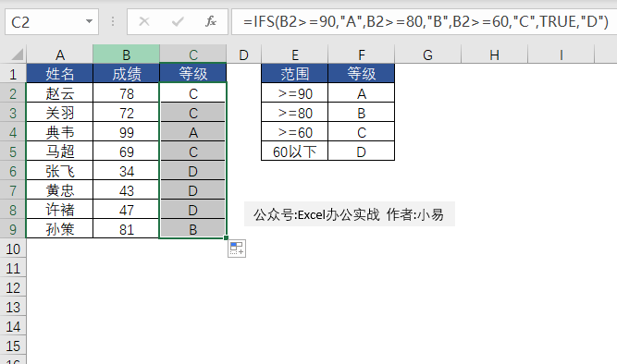The height and width of the screenshot is (364, 617).
Task: Click into the formula bar with IFS formula
Action: (x=425, y=21)
